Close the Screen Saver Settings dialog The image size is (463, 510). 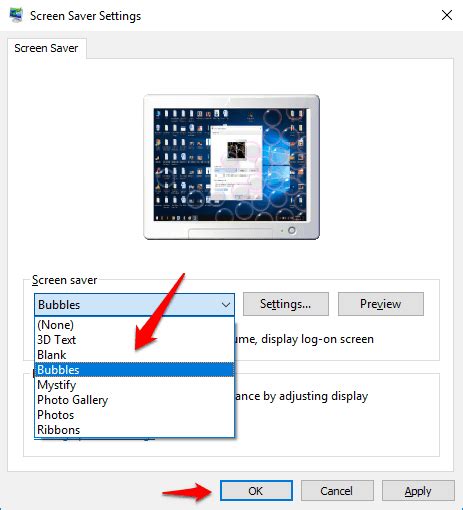coord(447,15)
